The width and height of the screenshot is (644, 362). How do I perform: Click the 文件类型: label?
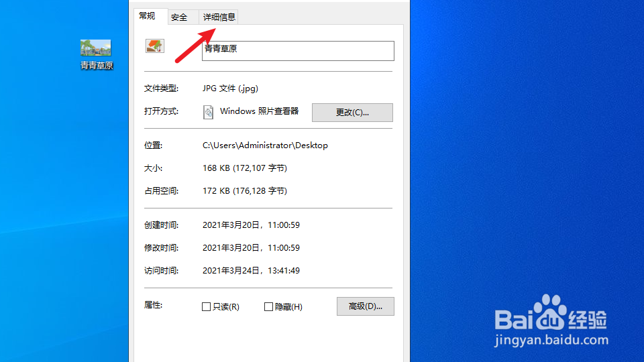point(162,88)
